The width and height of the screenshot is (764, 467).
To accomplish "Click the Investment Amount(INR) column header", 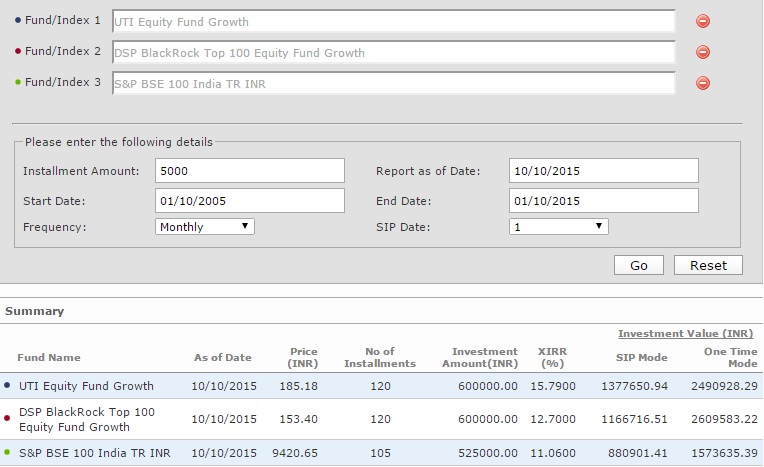I will (480, 357).
